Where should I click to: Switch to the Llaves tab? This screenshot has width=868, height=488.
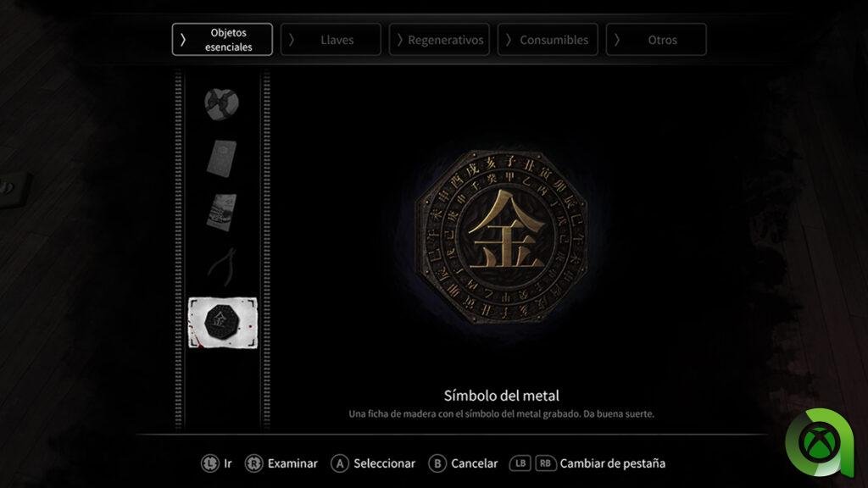coord(331,39)
